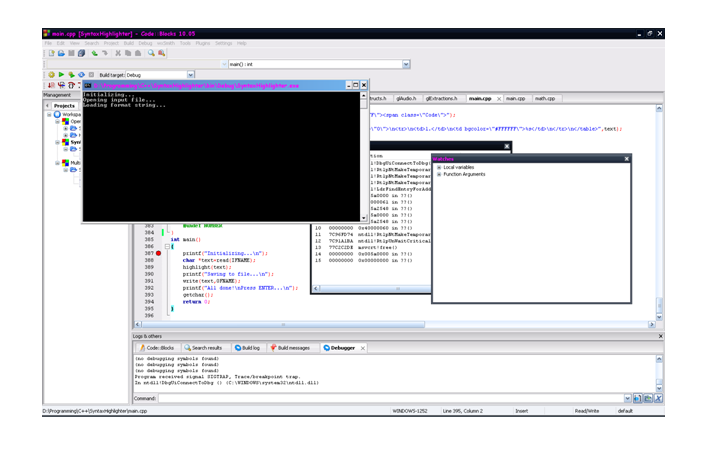Click the Redo toolbar icon
This screenshot has width=720, height=450.
105,53
